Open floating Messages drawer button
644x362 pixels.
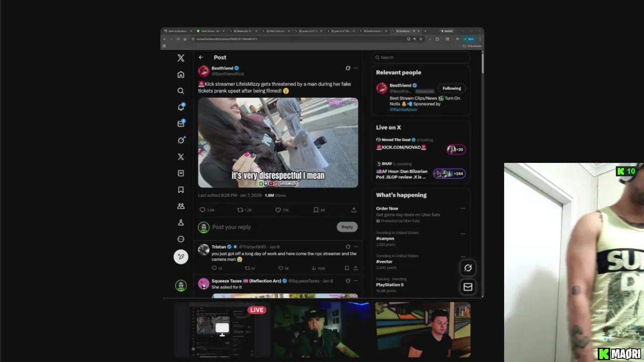pos(468,287)
